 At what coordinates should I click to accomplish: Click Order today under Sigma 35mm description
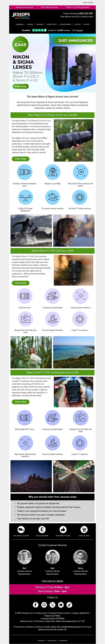tap(20, 283)
